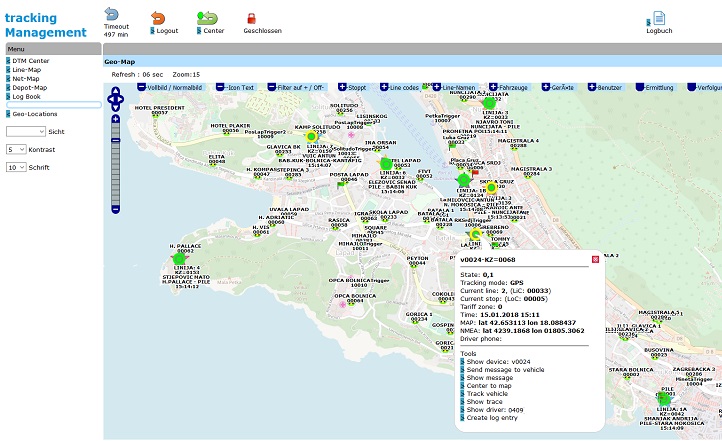The width and height of the screenshot is (722, 441).
Task: Click the map zoom level slider bar
Action: point(115,165)
